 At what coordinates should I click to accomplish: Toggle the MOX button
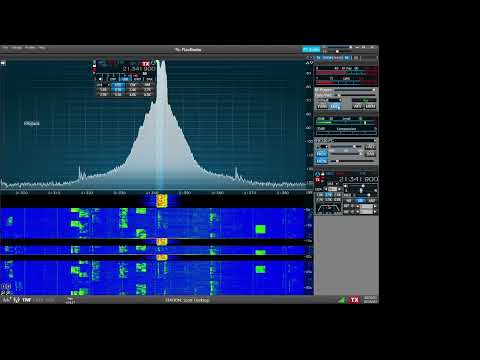[334, 106]
